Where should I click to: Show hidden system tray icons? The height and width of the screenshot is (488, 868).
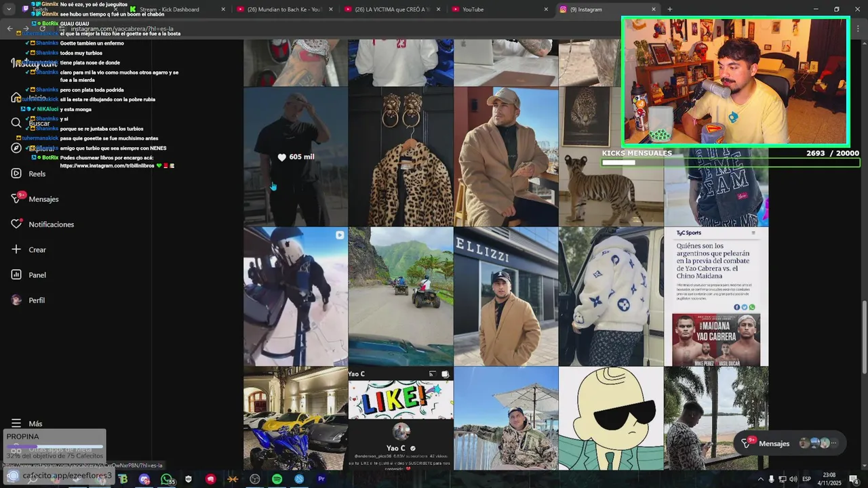(x=760, y=479)
